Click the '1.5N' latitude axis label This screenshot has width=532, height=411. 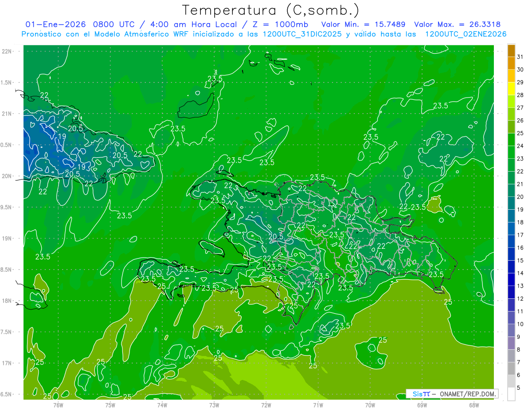[x=7, y=82]
